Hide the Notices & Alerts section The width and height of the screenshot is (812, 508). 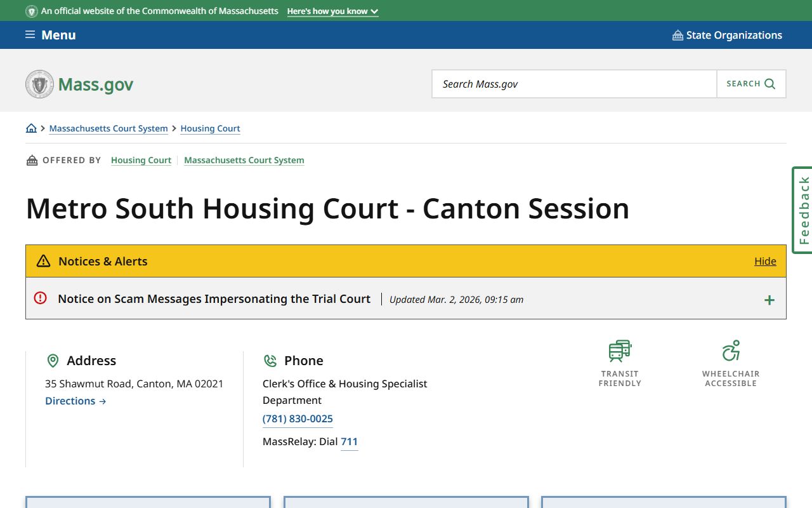[765, 261]
